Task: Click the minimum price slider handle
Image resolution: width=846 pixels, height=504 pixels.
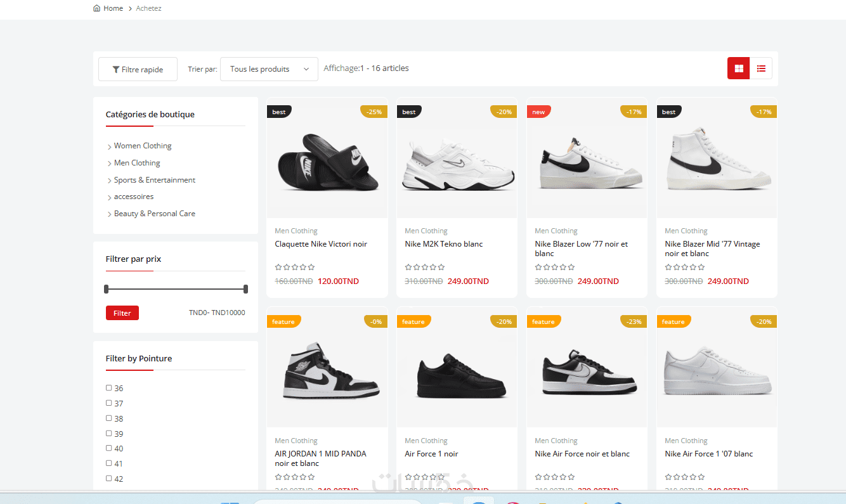Action: coord(107,289)
